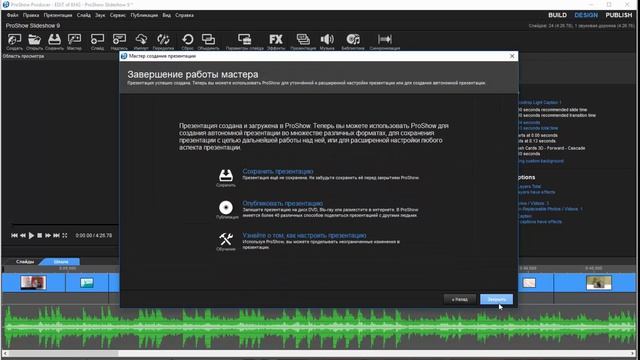640x360 pixels.
Task: Open the Правка menu
Action: tap(31, 15)
